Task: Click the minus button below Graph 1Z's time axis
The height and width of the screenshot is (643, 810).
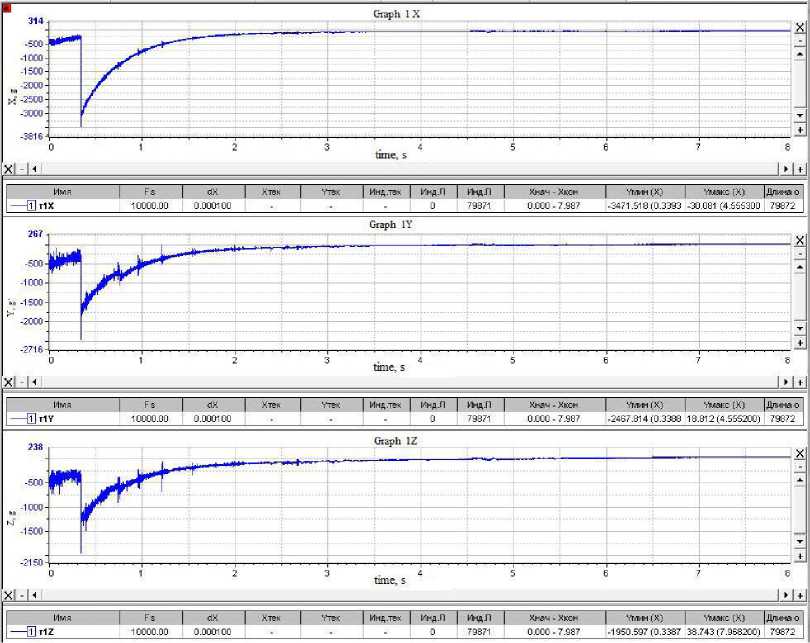Action: [x=22, y=595]
